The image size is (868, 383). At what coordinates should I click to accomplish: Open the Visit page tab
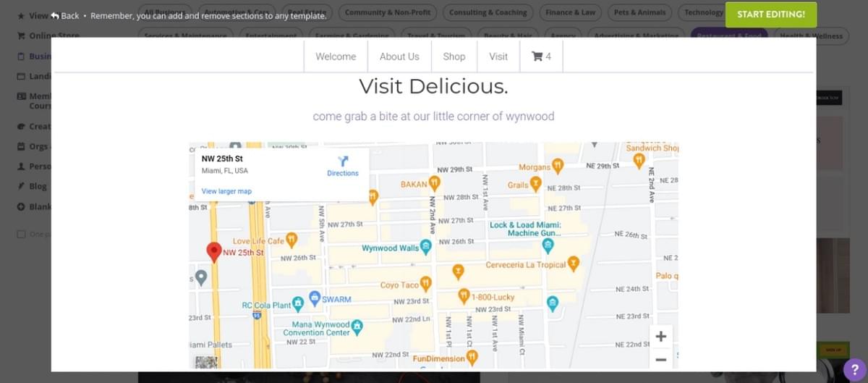(498, 56)
